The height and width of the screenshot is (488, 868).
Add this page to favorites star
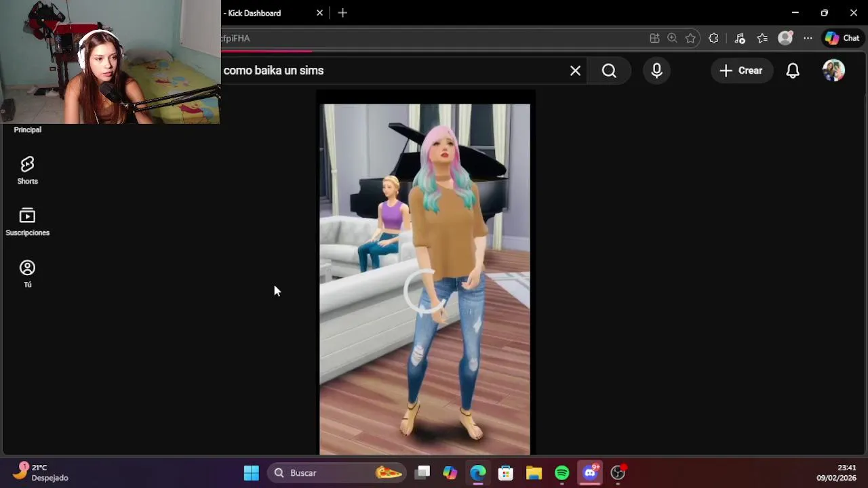690,38
